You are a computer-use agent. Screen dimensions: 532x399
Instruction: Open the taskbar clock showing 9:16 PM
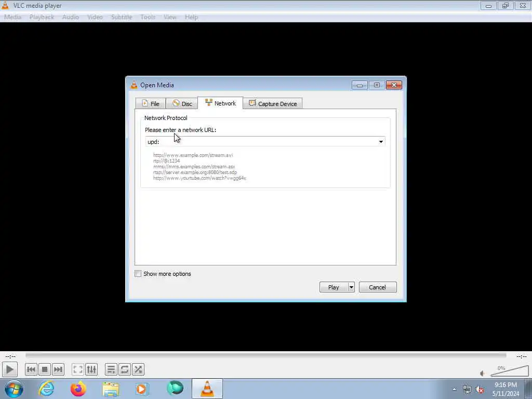(506, 389)
